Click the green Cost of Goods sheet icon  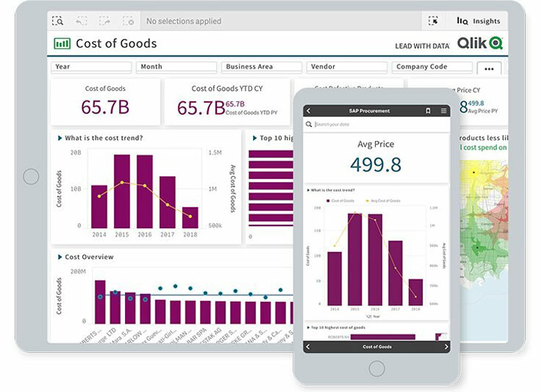click(62, 44)
